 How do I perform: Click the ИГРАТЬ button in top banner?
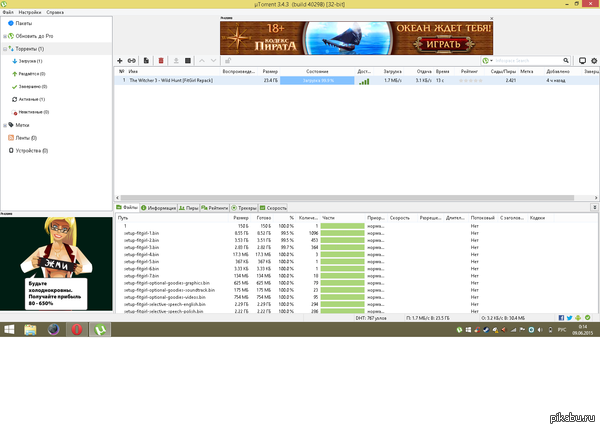point(443,44)
